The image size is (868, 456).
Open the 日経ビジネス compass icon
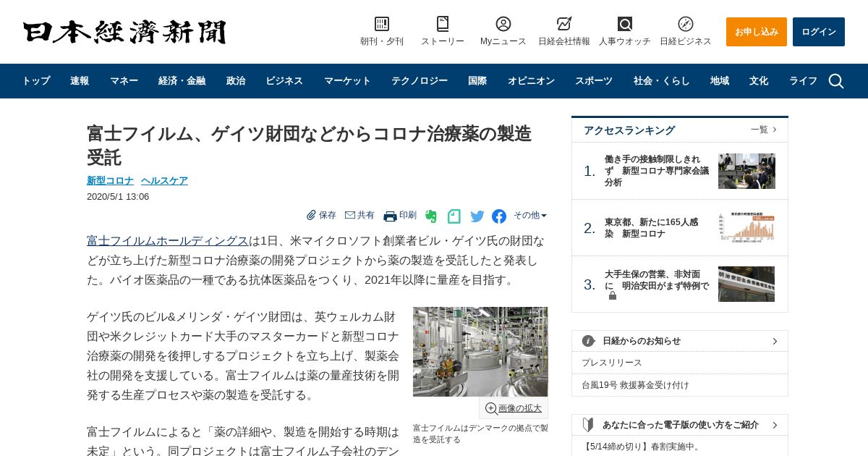pos(686,24)
